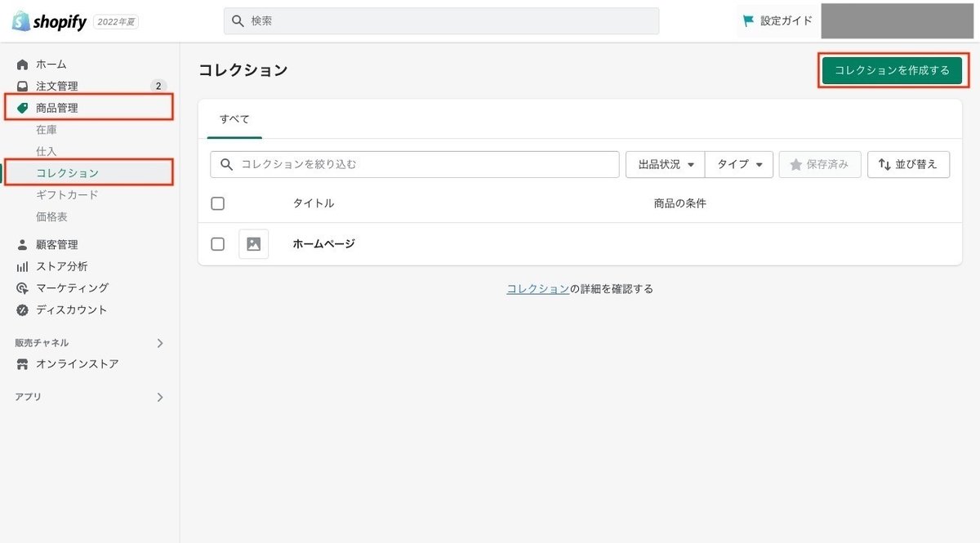Click the 2 orders badge

(158, 86)
